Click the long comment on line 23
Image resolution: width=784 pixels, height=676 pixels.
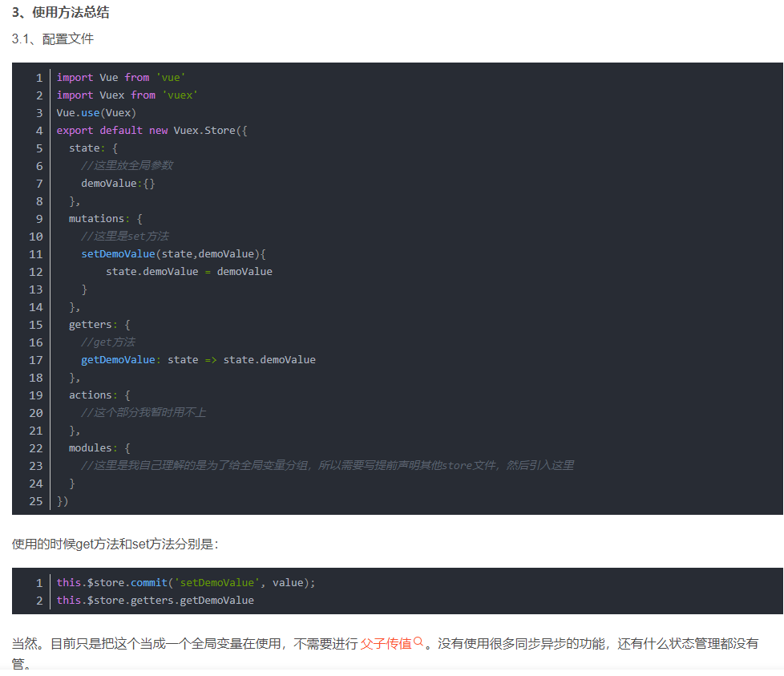click(328, 465)
